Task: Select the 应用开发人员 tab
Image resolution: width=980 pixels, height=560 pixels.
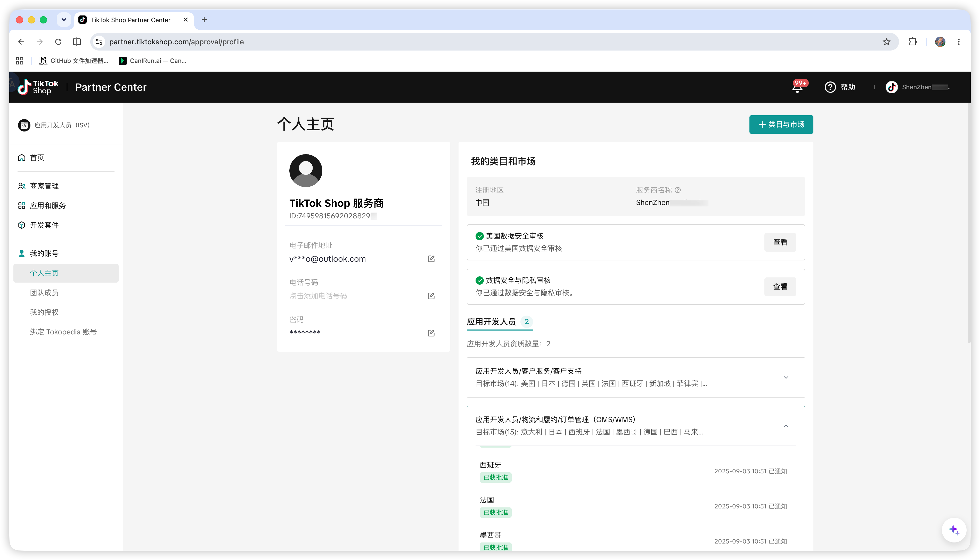Action: coord(500,322)
